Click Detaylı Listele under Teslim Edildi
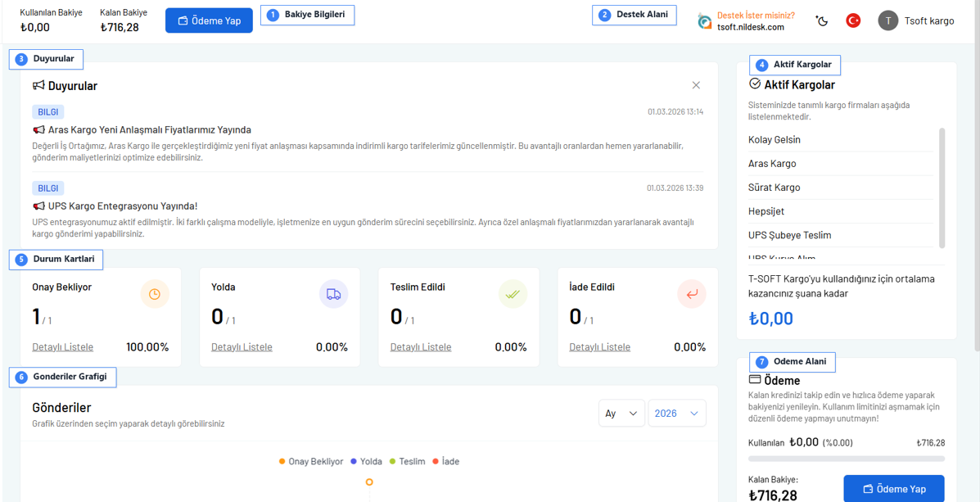This screenshot has height=502, width=980. point(421,347)
